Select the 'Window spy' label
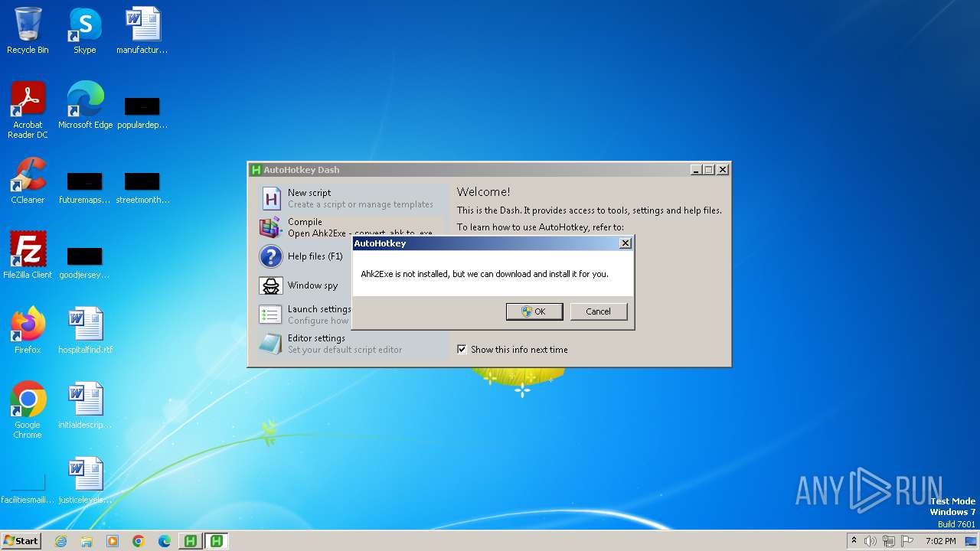This screenshot has height=551, width=980. click(312, 285)
